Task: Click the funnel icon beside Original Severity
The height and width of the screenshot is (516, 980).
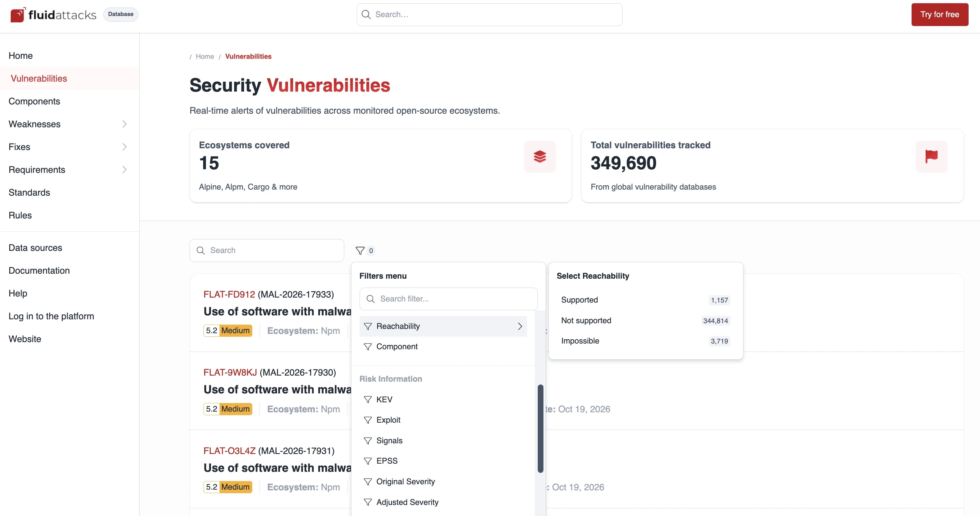Action: (x=367, y=482)
